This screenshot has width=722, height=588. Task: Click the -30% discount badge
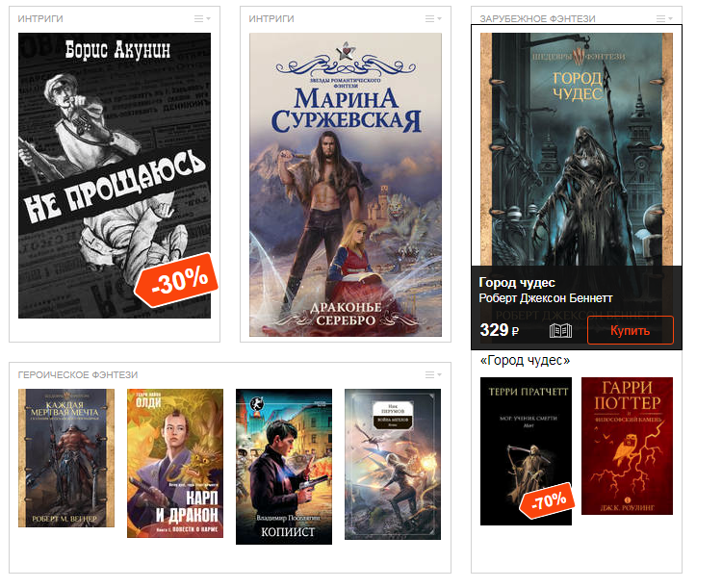(x=176, y=279)
